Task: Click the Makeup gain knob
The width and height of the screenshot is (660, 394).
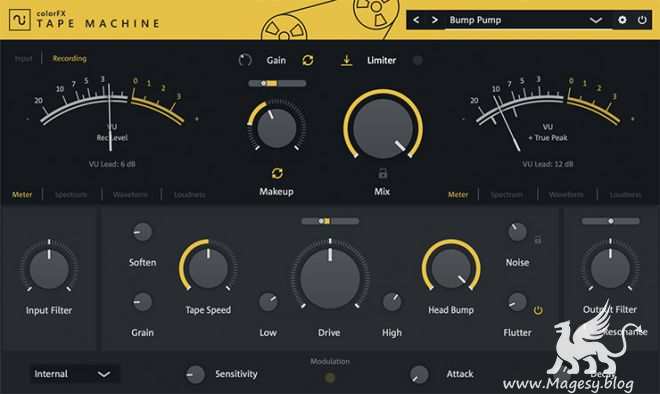Action: [277, 128]
